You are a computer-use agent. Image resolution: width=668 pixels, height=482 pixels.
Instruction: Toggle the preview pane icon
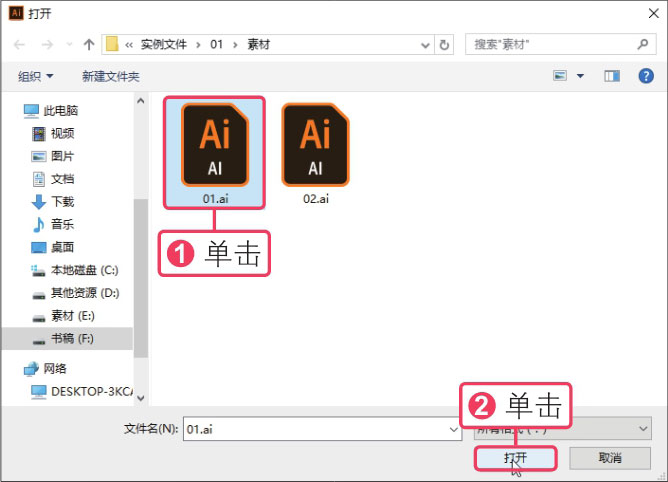[x=612, y=76]
